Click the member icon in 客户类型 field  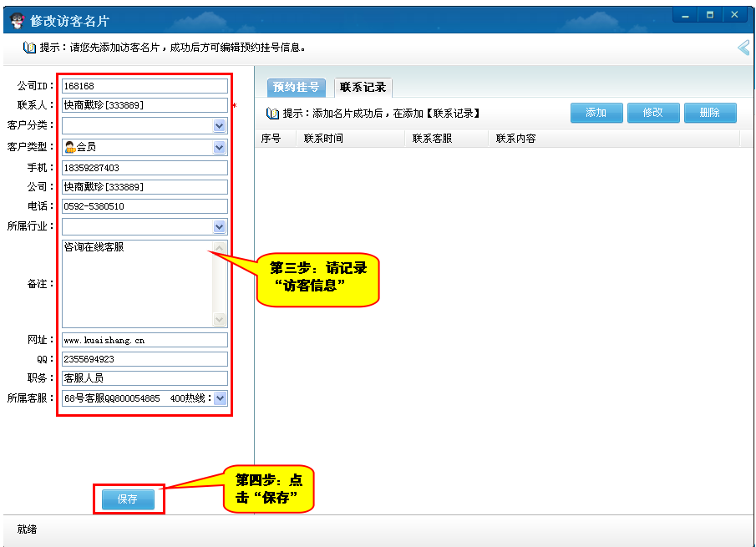point(70,147)
